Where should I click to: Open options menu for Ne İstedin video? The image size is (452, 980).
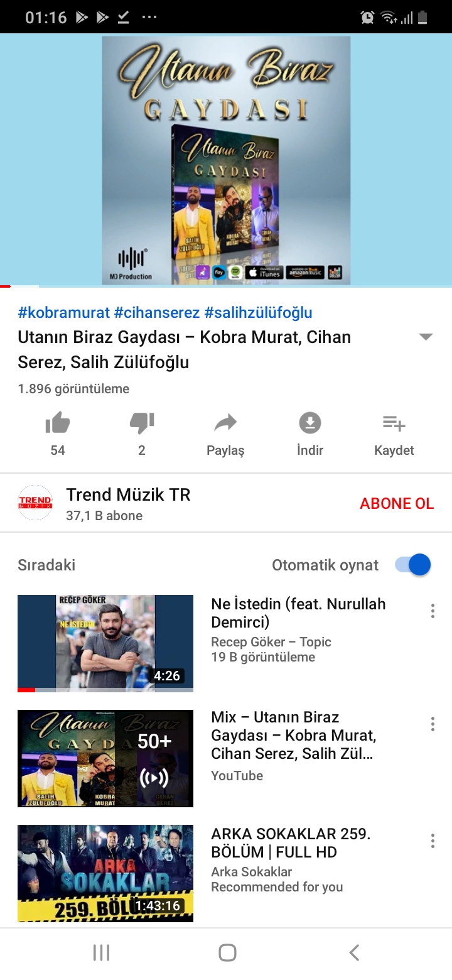tap(433, 611)
